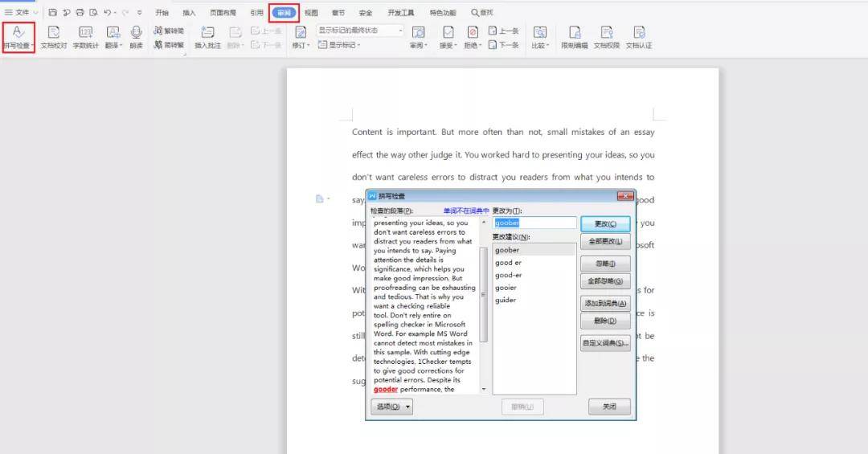The image size is (868, 454).
Task: Click the 朗读 read aloud icon
Action: 136,38
